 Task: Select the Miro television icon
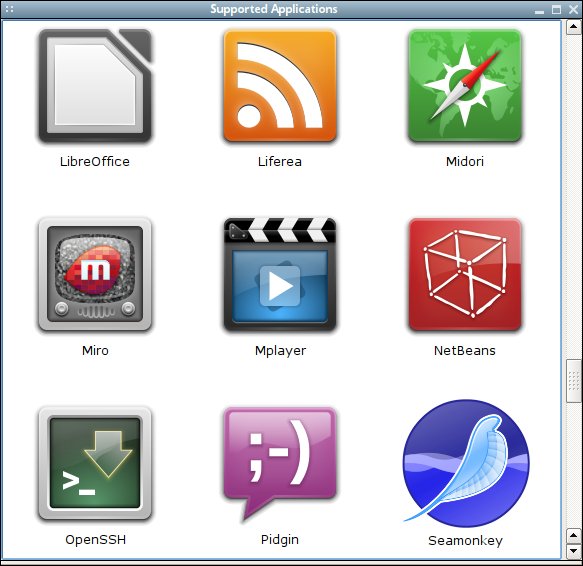[x=95, y=274]
